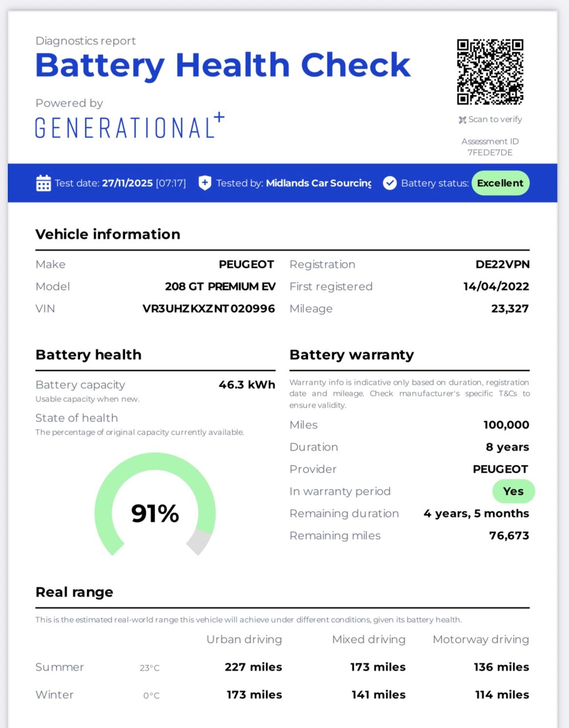Image resolution: width=569 pixels, height=728 pixels.
Task: Click the Urban driving column header
Action: coord(244,640)
